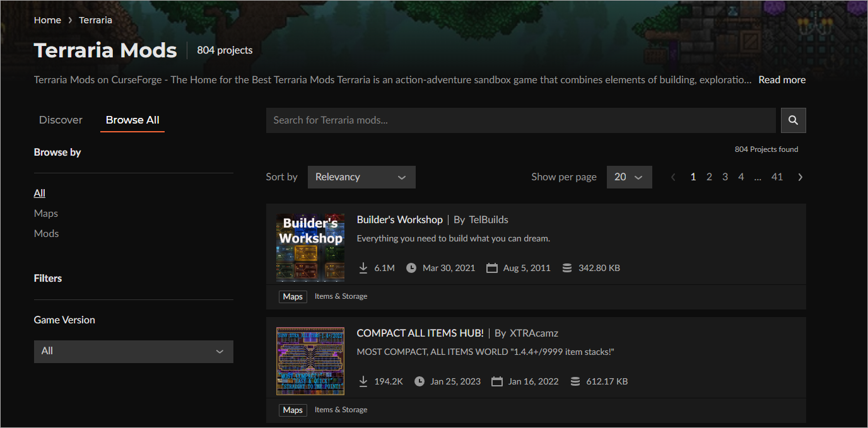Image resolution: width=868 pixels, height=428 pixels.
Task: Go to next results page arrow
Action: coord(800,177)
